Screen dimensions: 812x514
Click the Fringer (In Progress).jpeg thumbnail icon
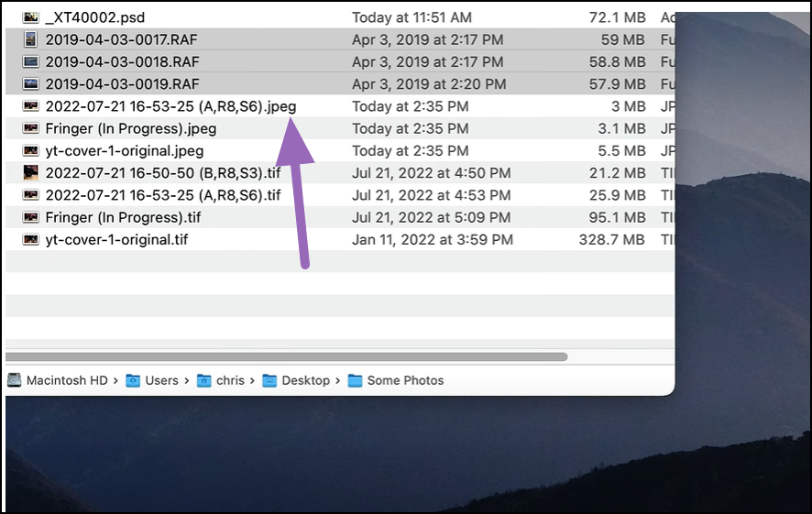coord(30,128)
